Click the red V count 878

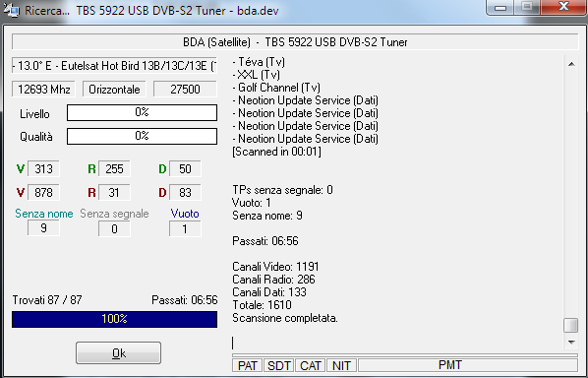(x=43, y=193)
